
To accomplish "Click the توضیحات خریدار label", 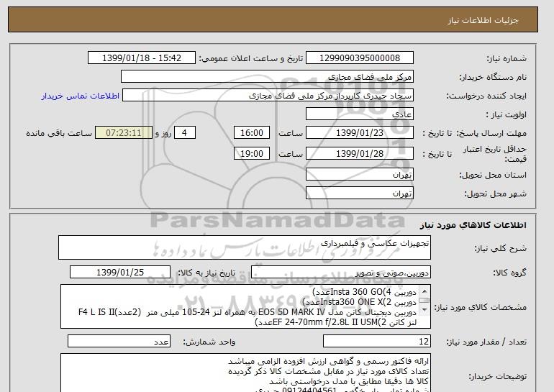I will tap(497, 376).
